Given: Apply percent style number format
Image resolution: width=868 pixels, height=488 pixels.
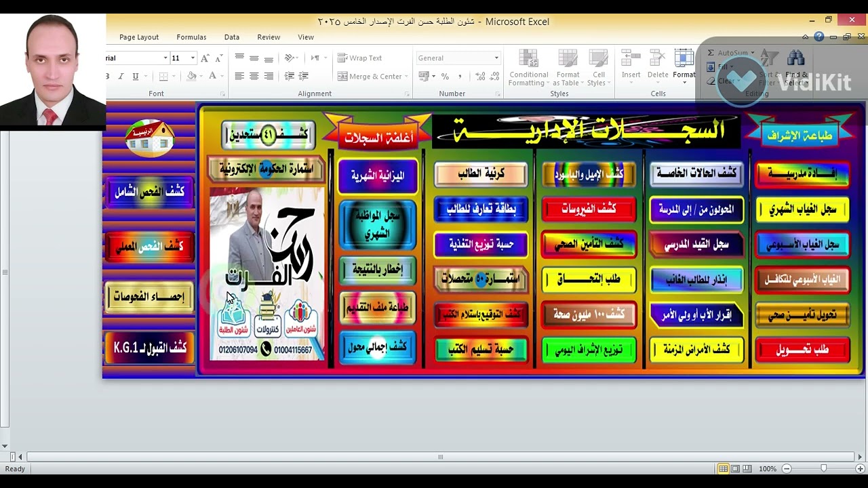Looking at the screenshot, I should tap(445, 77).
